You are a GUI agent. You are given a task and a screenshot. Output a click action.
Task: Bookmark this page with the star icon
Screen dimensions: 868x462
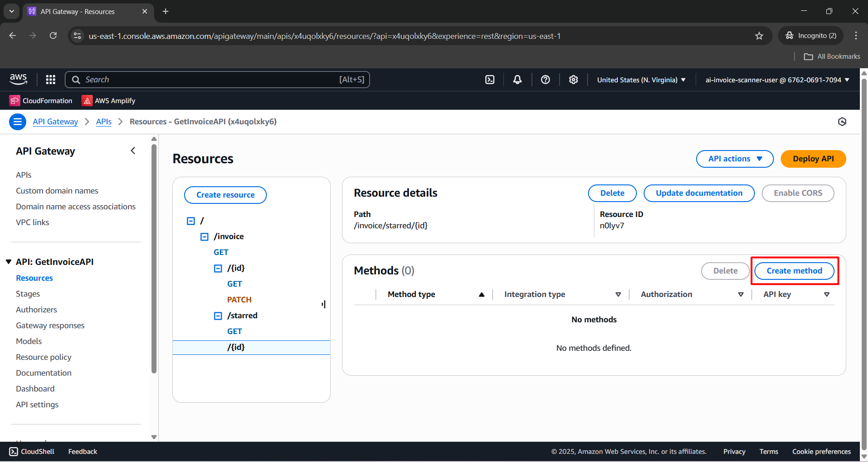(x=759, y=36)
